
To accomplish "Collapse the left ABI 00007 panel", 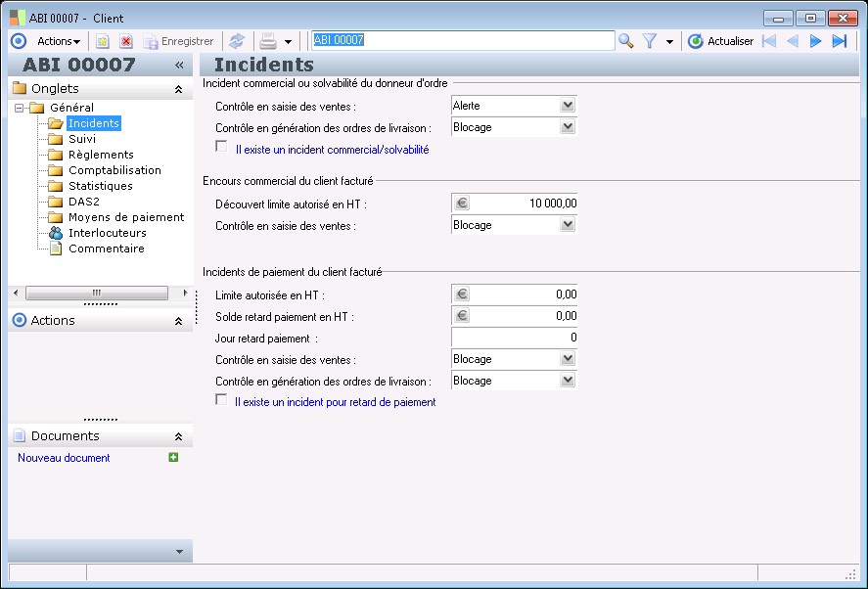I will (x=179, y=66).
